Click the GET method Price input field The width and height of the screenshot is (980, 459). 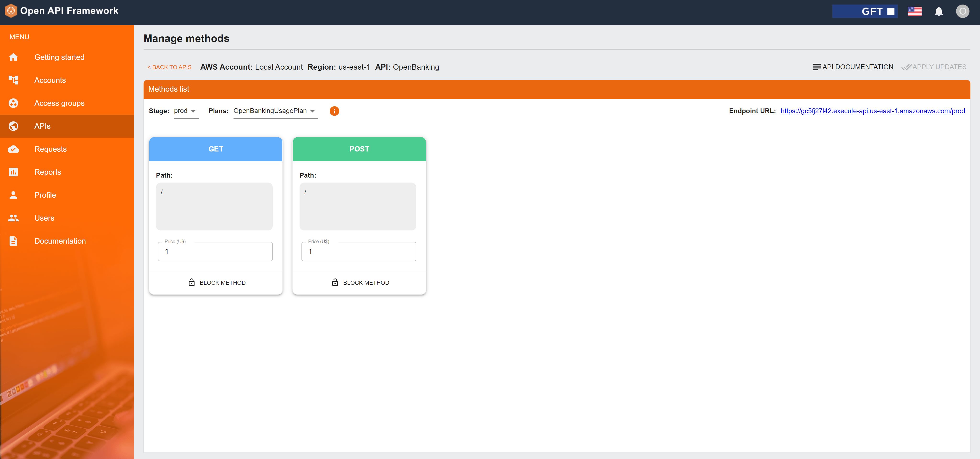(x=215, y=252)
